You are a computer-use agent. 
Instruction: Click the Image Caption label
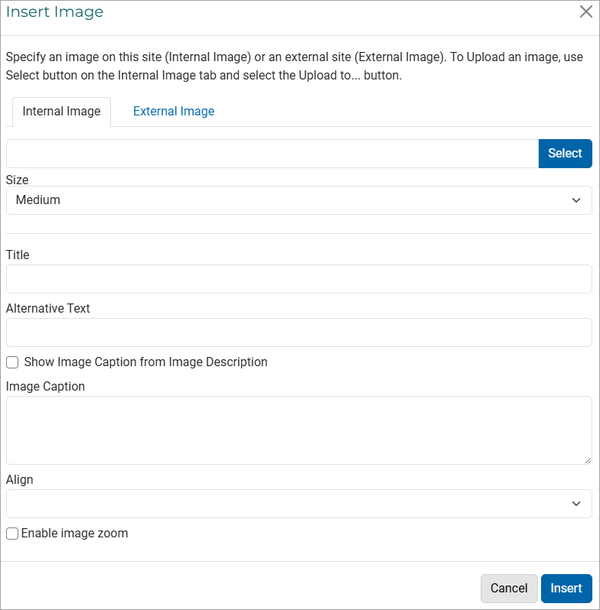pos(45,386)
